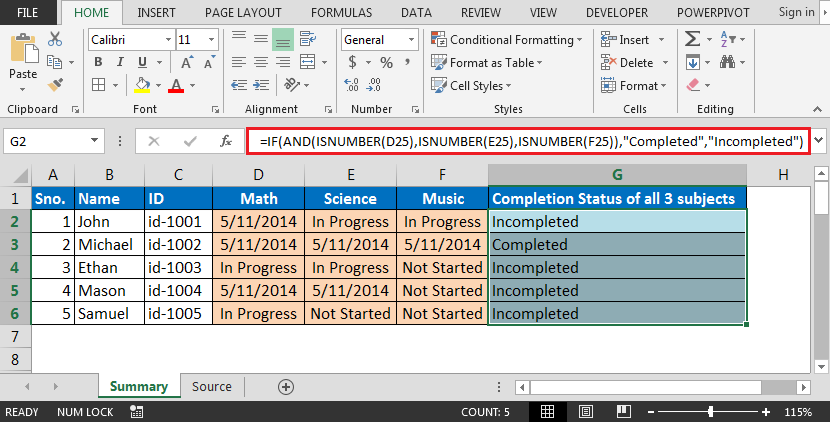Switch to Page Layout view icon

pyautogui.click(x=586, y=411)
